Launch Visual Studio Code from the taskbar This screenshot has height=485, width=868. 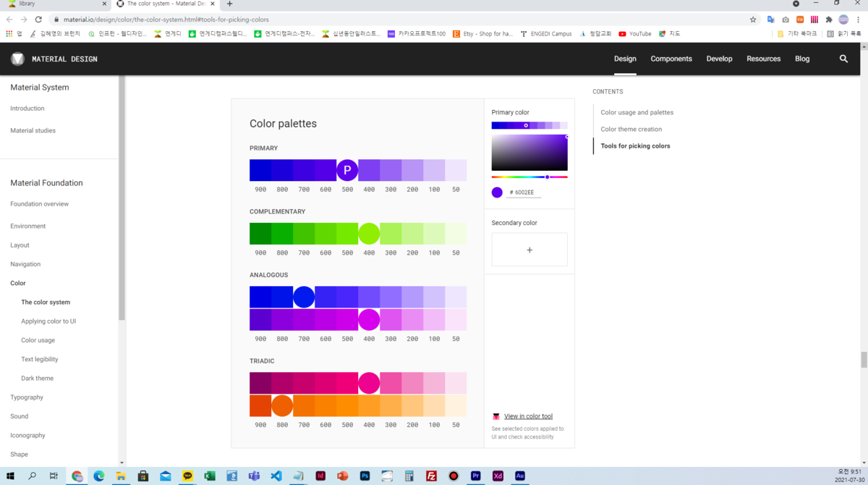[x=276, y=476]
